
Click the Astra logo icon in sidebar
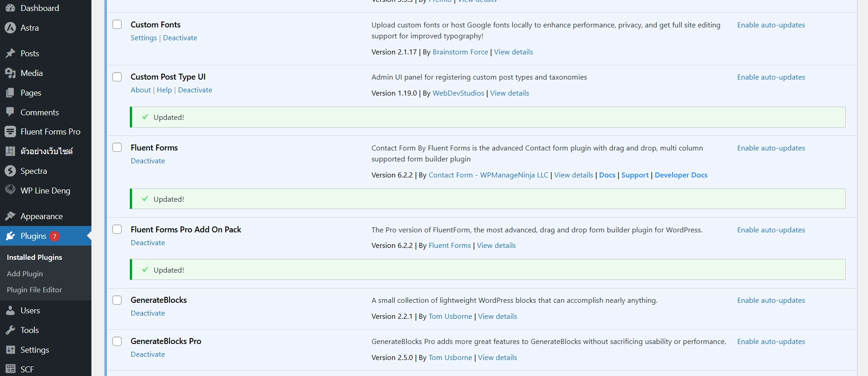[x=10, y=28]
